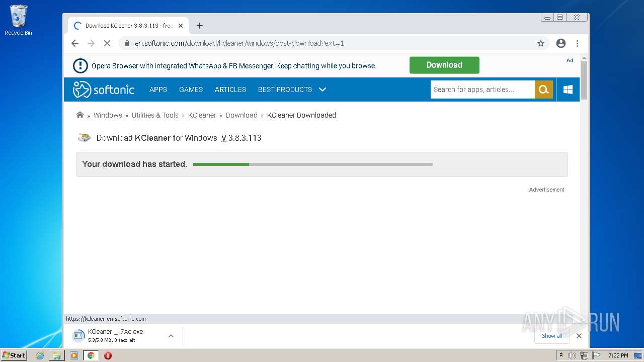Image resolution: width=644 pixels, height=362 pixels.
Task: Open the Download breadcrumb link
Action: 242,115
